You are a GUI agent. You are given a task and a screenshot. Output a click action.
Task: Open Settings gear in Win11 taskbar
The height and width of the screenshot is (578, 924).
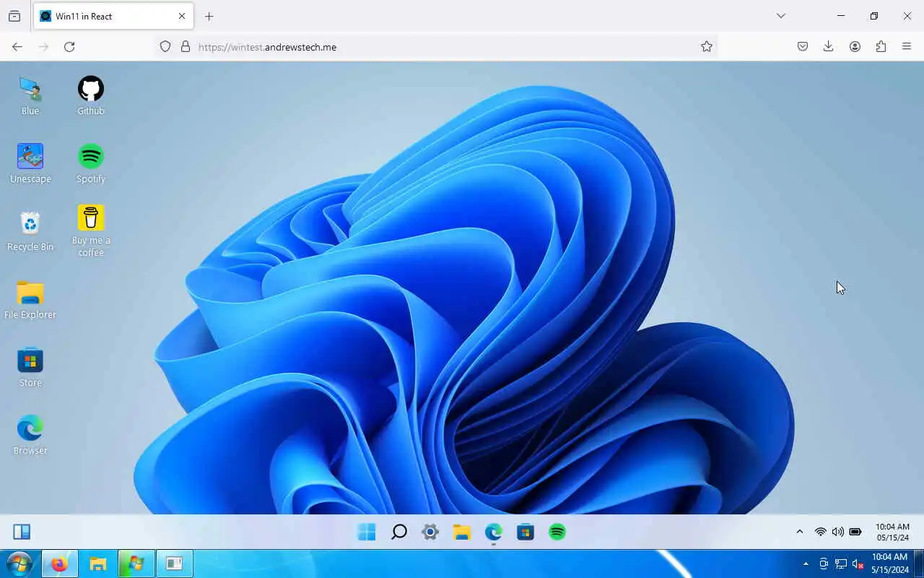[x=430, y=532]
